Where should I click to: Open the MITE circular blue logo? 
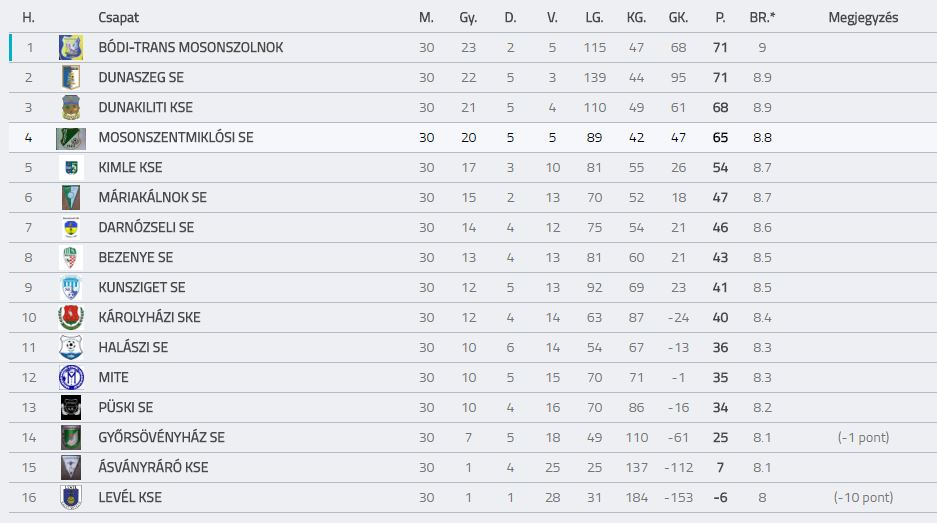point(71,378)
